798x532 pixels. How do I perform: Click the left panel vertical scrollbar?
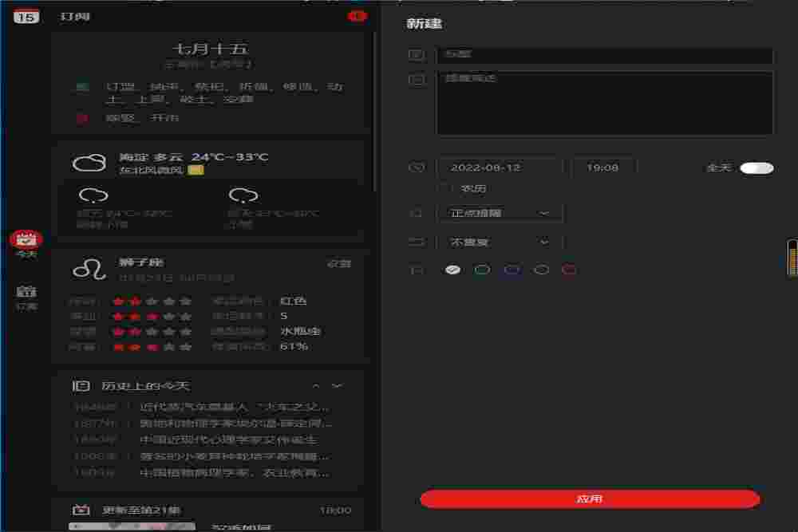pyautogui.click(x=375, y=112)
